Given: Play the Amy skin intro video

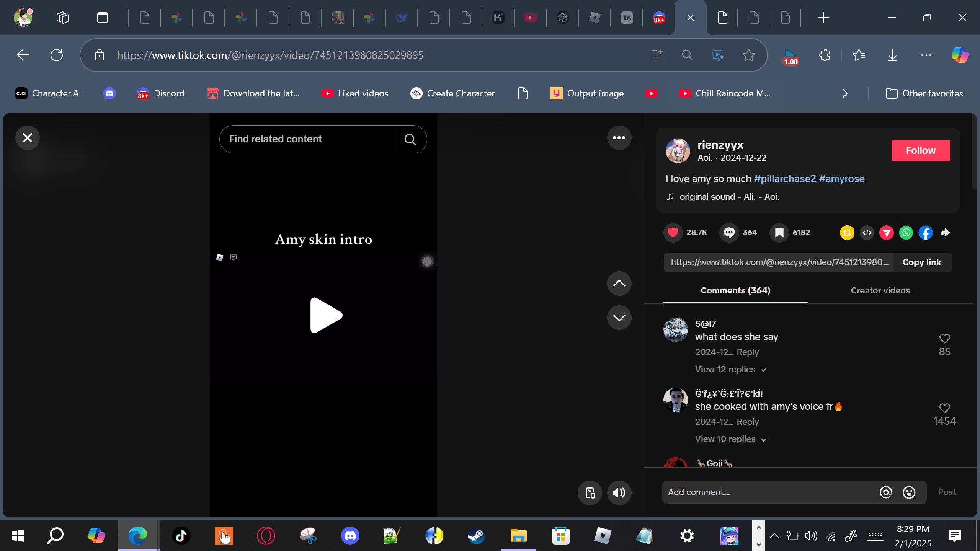Looking at the screenshot, I should (326, 315).
